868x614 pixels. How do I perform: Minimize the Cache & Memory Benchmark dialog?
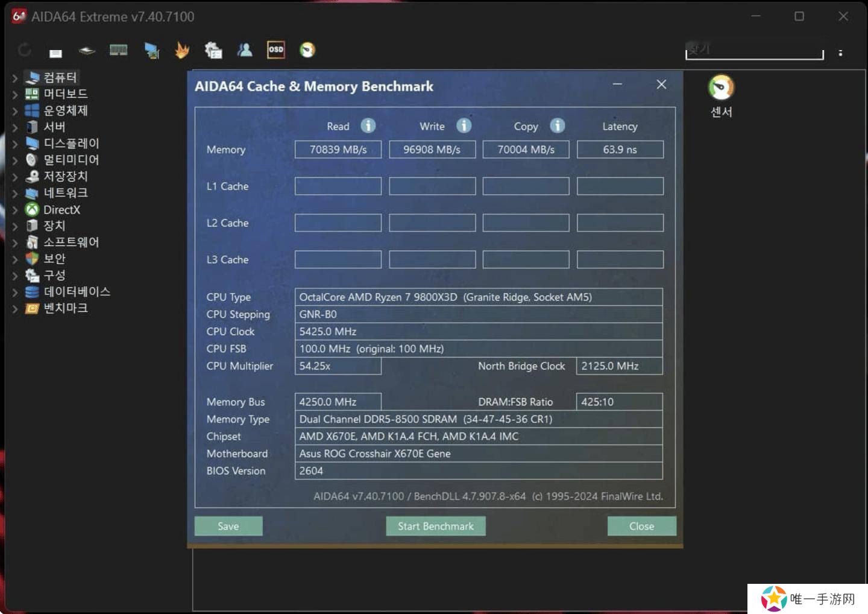pyautogui.click(x=618, y=84)
